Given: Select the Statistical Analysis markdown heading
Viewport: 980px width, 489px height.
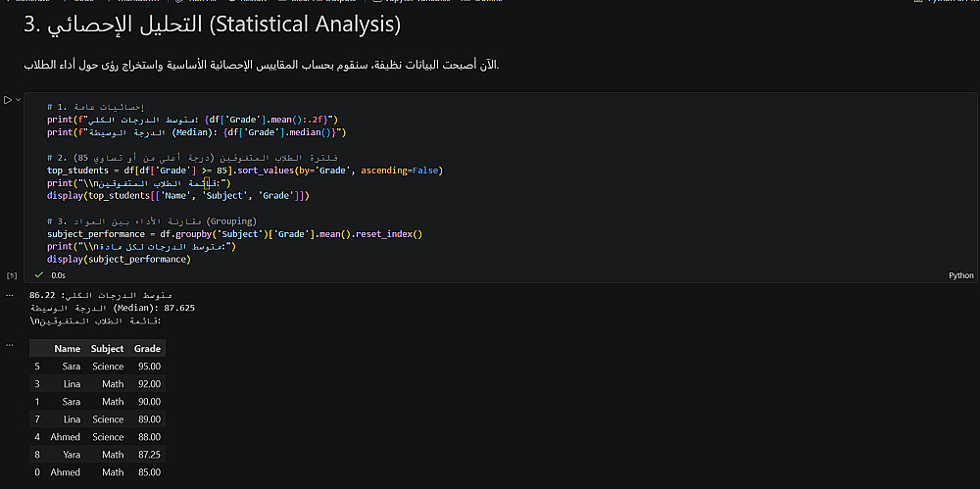Looking at the screenshot, I should [212, 23].
